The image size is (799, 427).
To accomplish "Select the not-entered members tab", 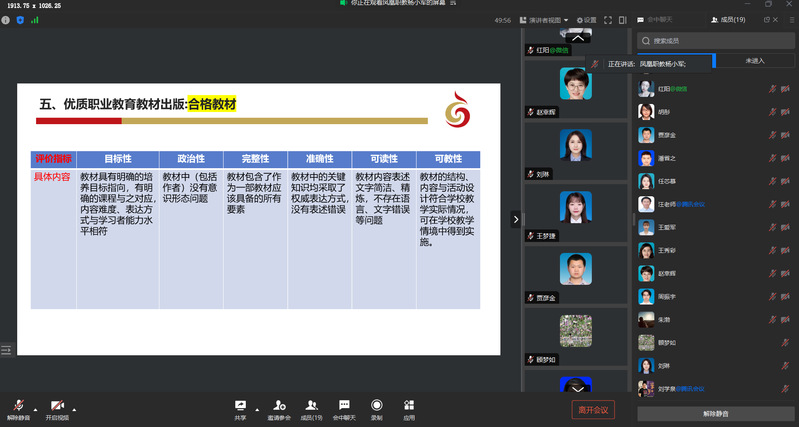I will click(x=755, y=61).
